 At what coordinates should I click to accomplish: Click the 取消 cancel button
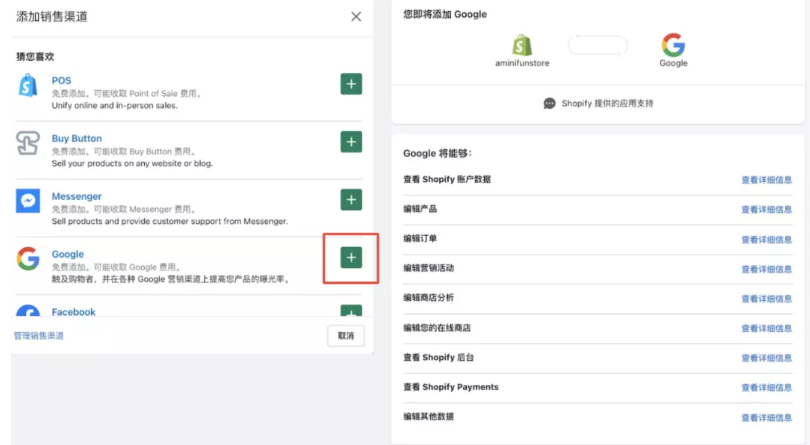[346, 336]
